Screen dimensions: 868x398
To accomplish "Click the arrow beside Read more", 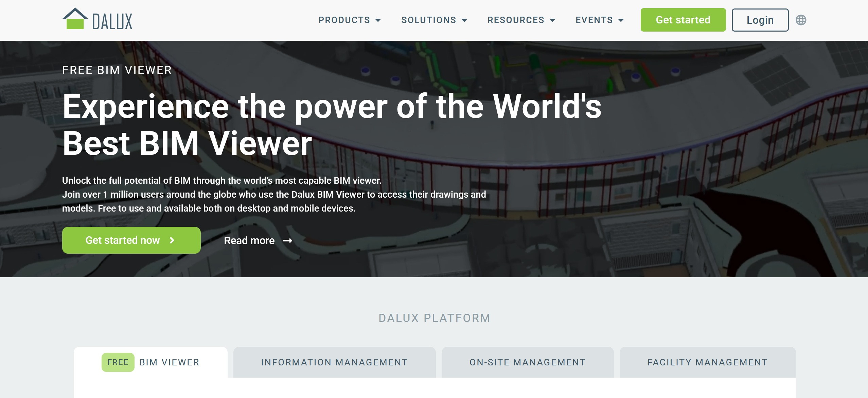I will coord(287,241).
